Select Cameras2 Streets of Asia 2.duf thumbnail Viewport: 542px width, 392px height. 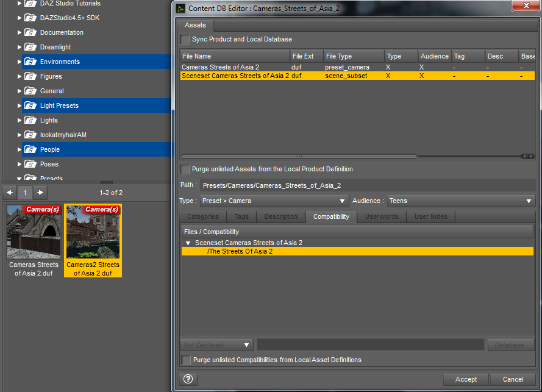pyautogui.click(x=93, y=241)
